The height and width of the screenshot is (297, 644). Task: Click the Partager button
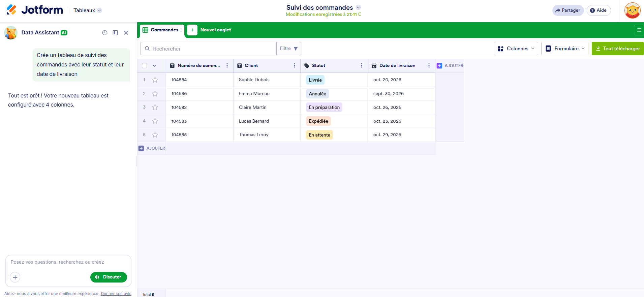[568, 10]
